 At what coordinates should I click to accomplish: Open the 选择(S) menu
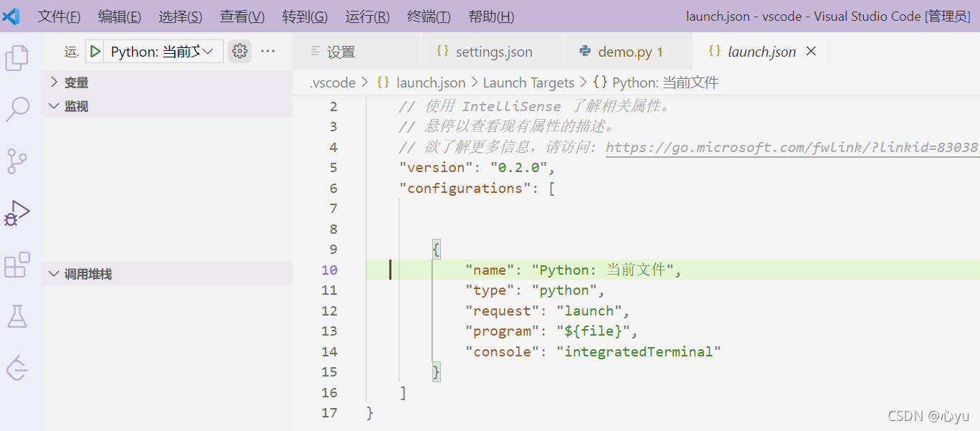coord(181,16)
